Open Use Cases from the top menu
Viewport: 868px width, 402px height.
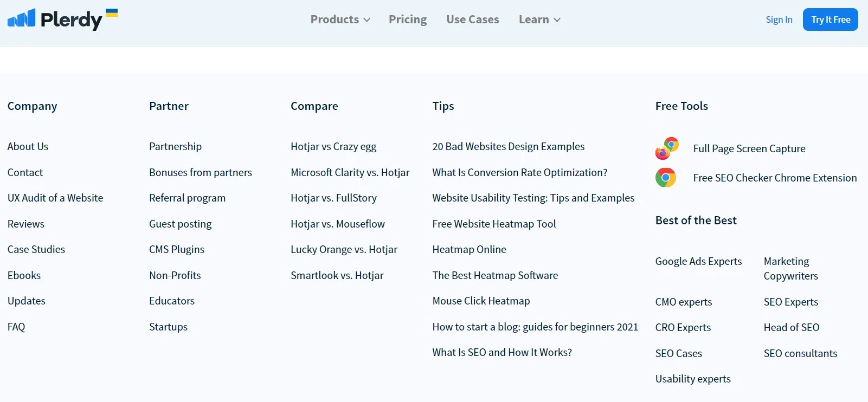click(x=472, y=20)
